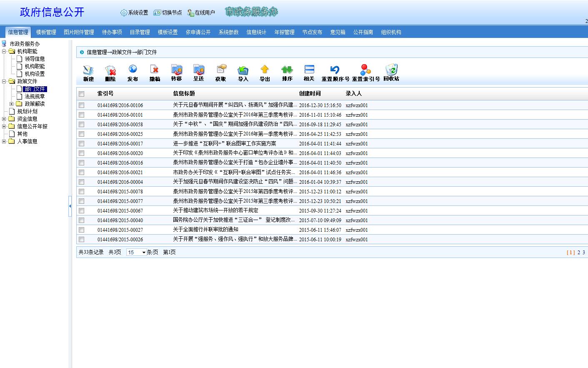588x368 pixels.
Task: Check the row for 01441698/2015-00067
Action: [x=82, y=211]
